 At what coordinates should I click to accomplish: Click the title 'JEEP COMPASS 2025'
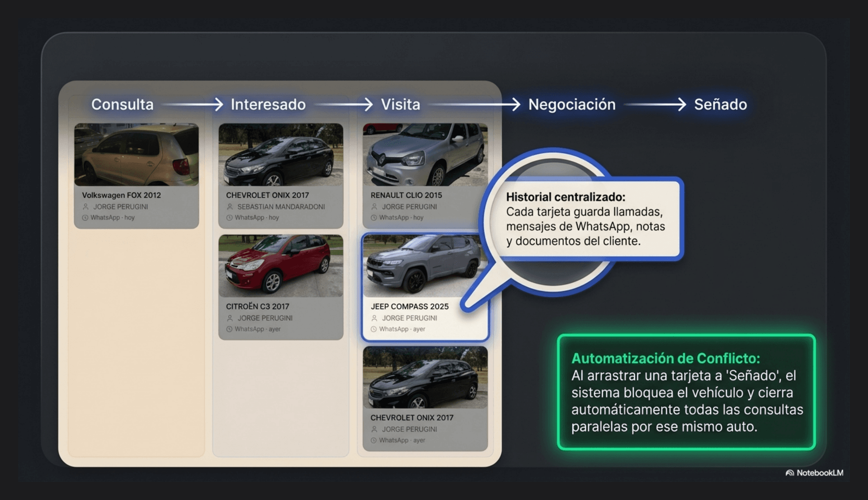click(410, 306)
